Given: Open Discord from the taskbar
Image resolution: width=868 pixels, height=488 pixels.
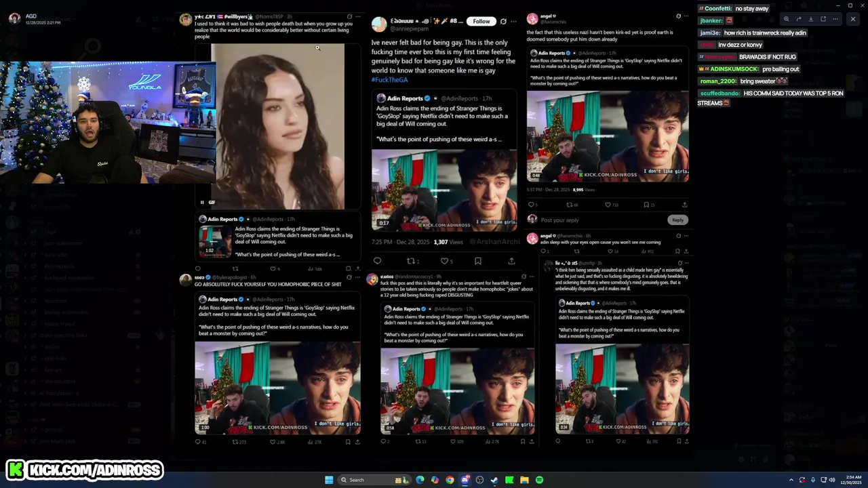Looking at the screenshot, I should point(465,480).
